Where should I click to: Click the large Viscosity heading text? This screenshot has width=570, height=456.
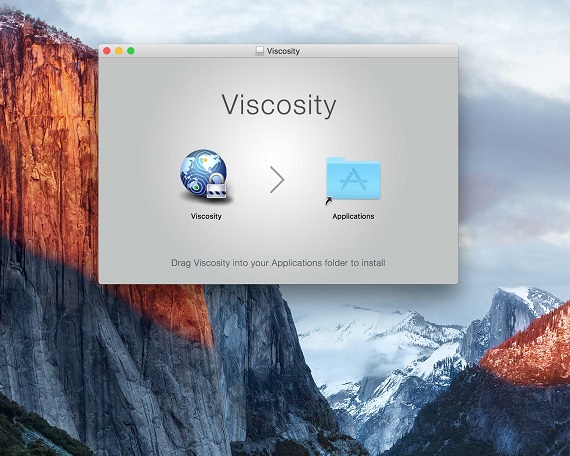tap(279, 105)
